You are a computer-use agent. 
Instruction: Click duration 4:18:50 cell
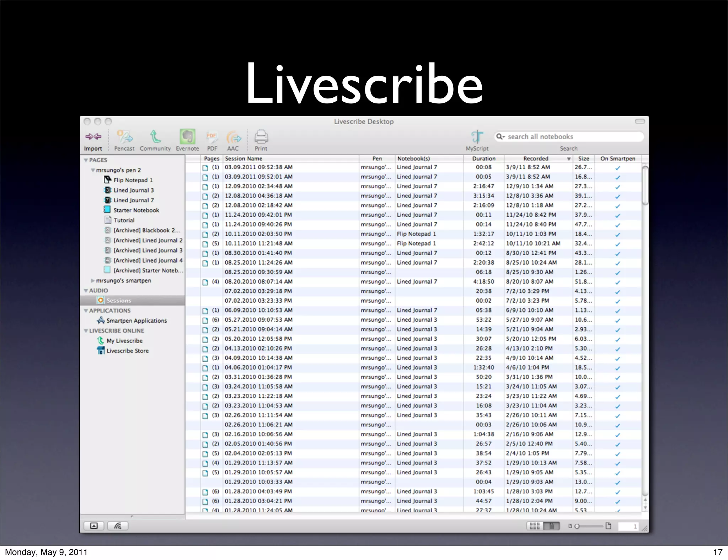(484, 282)
